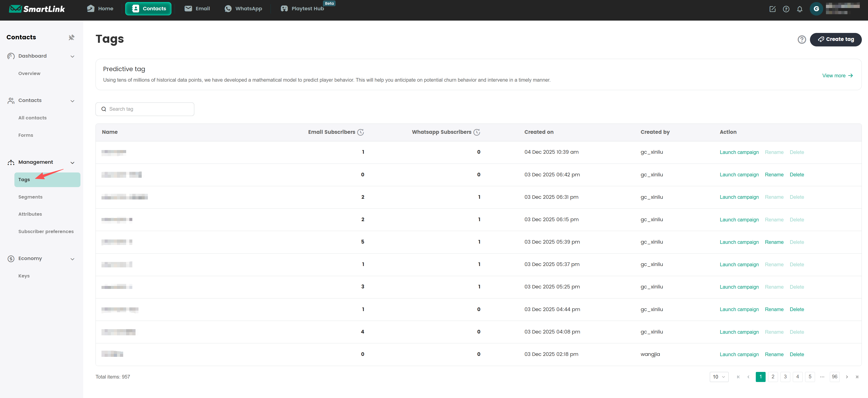
Task: Click the notification bell icon
Action: [799, 9]
